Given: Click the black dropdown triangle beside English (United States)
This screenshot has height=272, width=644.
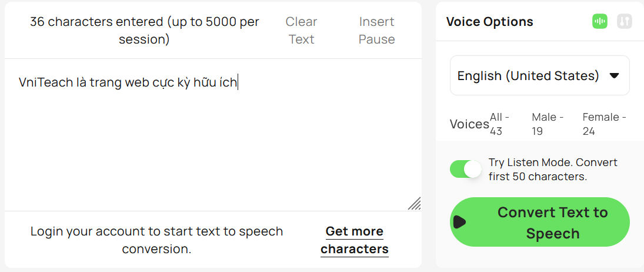Looking at the screenshot, I should pos(614,75).
